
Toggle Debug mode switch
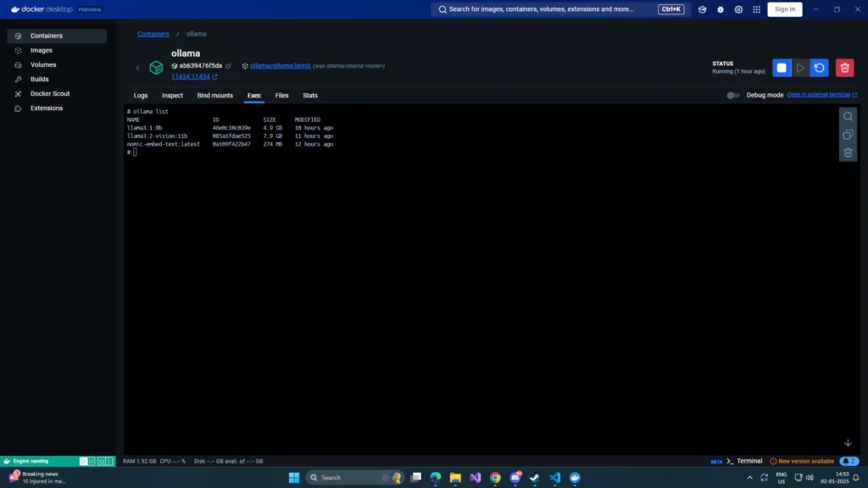pos(733,95)
